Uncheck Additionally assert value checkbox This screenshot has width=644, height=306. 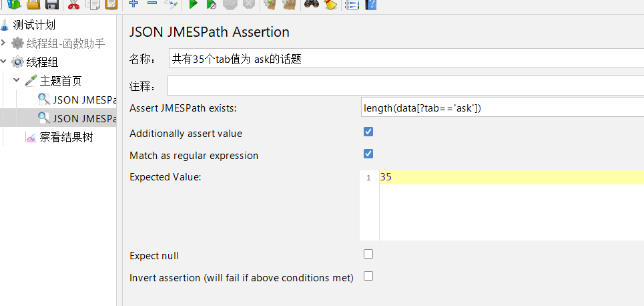368,132
